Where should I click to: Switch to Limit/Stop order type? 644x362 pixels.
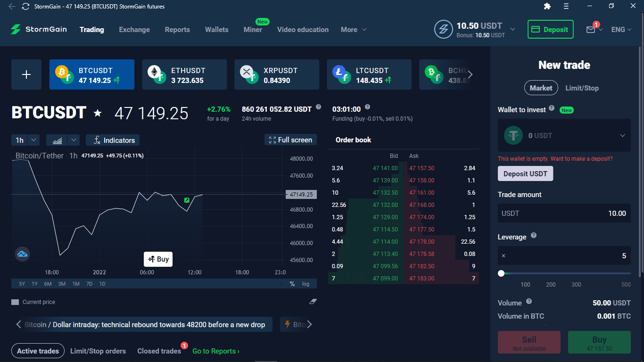click(x=582, y=88)
